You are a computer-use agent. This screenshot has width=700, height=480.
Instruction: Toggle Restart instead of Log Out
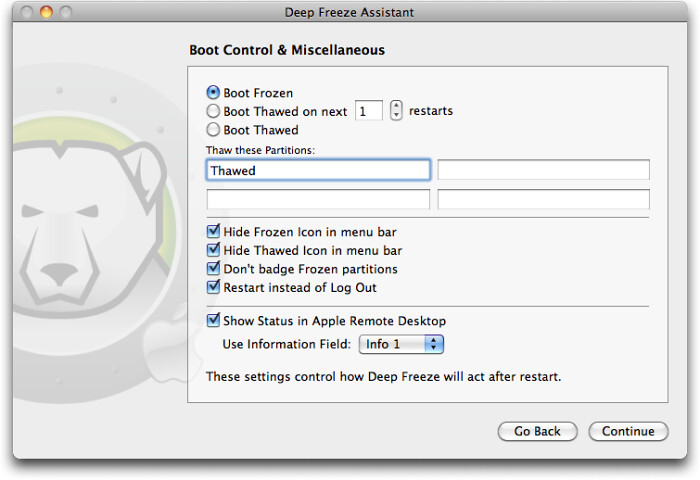click(213, 288)
